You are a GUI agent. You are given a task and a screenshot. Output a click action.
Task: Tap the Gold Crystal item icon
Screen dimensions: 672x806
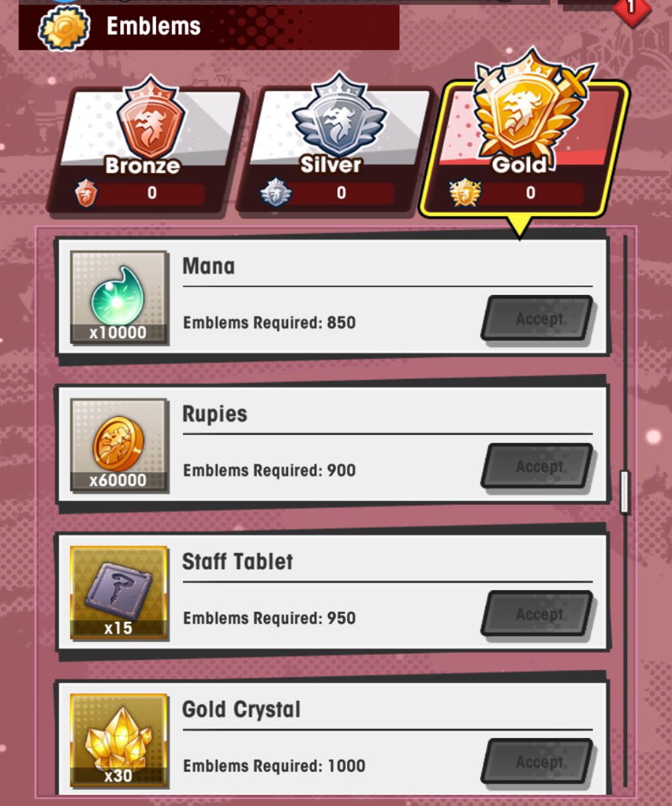(119, 741)
